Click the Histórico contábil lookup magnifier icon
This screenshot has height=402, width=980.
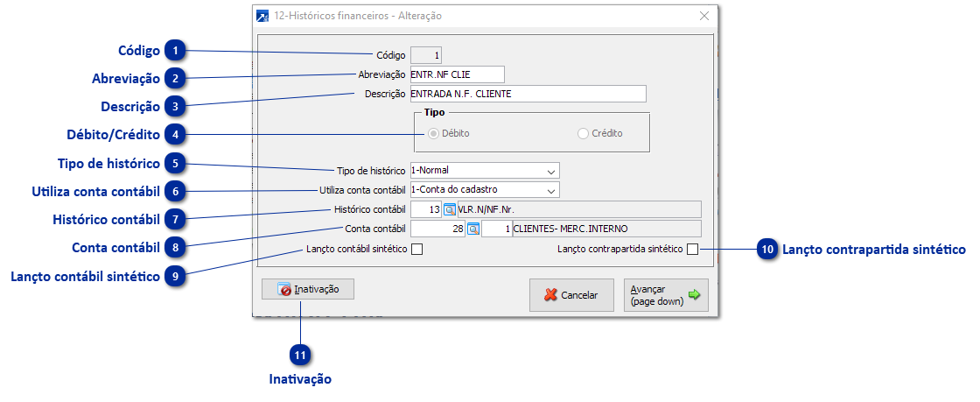coord(450,209)
